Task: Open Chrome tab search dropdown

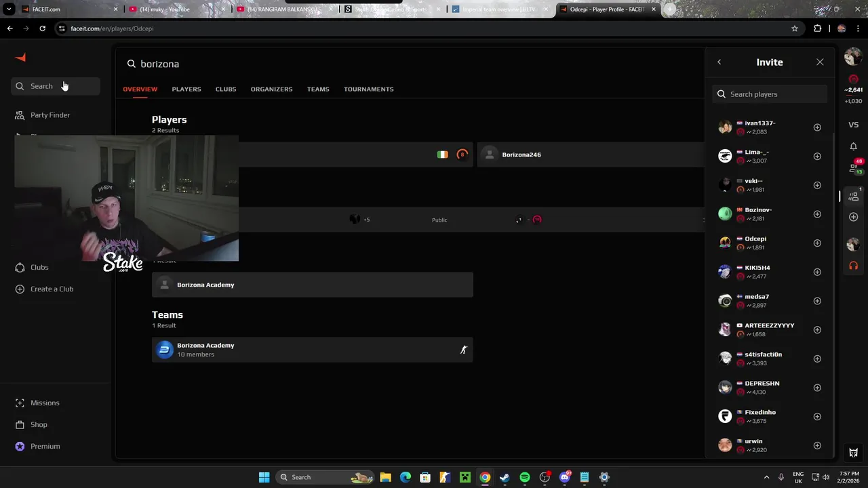Action: (9, 9)
